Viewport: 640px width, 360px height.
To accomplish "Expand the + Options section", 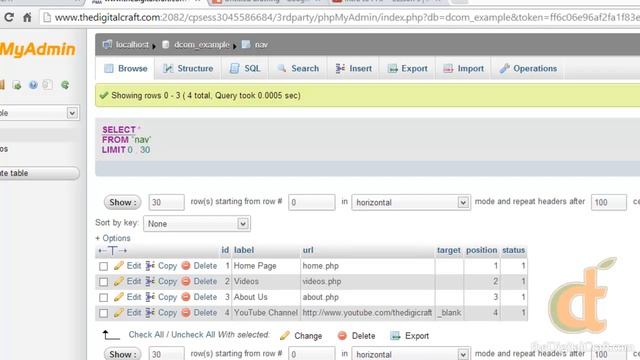I will [x=113, y=238].
